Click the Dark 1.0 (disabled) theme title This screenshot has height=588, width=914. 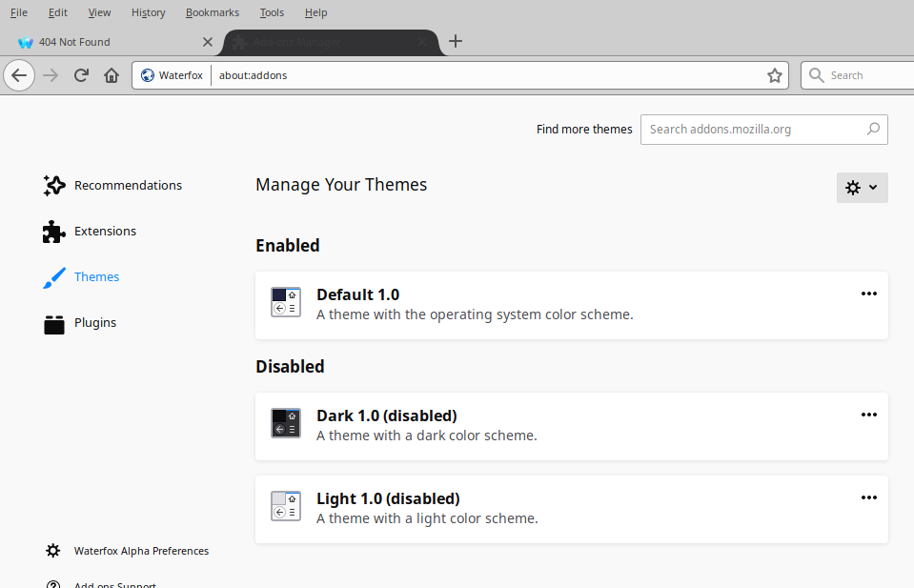(386, 416)
